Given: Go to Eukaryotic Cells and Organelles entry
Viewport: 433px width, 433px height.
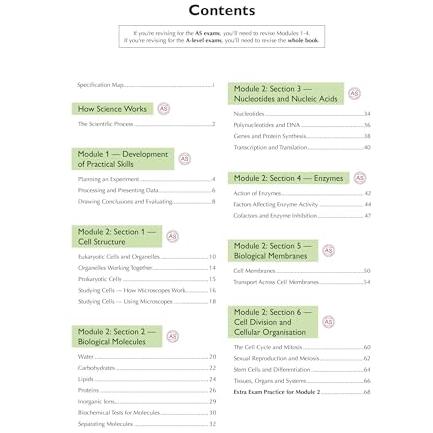Looking at the screenshot, I should (147, 257).
